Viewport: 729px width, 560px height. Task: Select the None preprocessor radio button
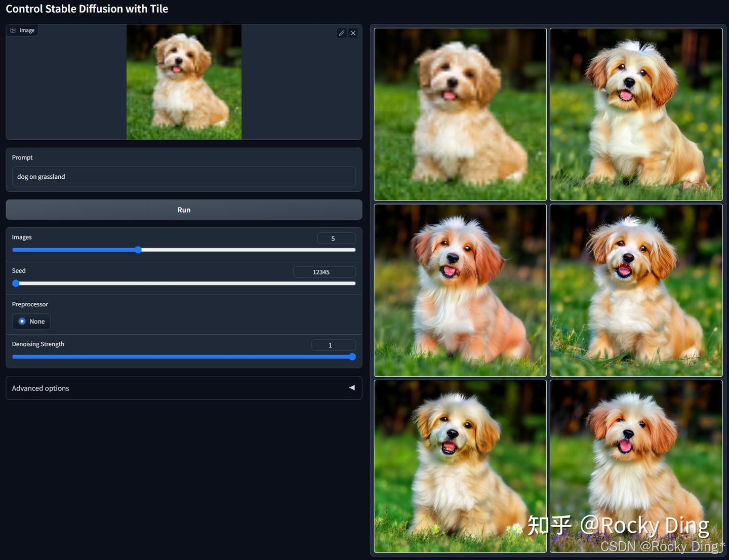(22, 321)
